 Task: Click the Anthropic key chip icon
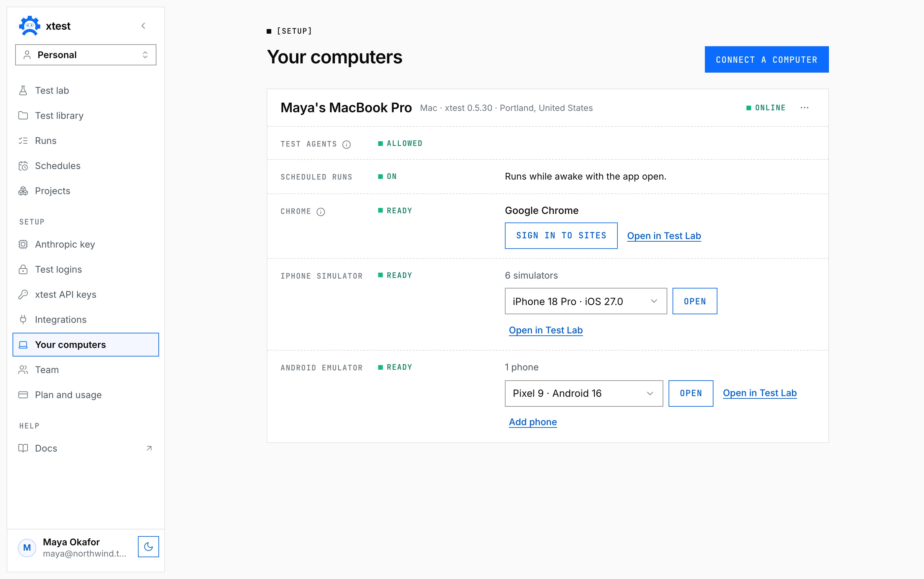(x=23, y=244)
